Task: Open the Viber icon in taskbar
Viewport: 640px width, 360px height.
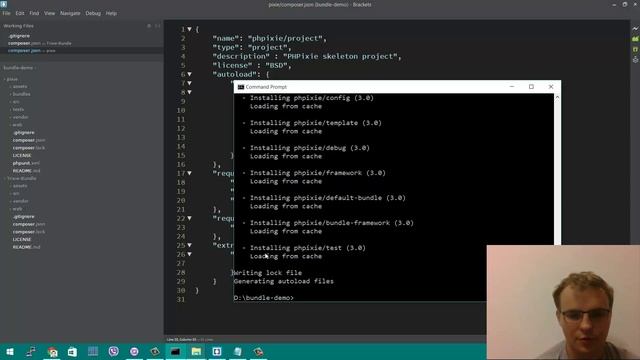Action: (x=113, y=351)
